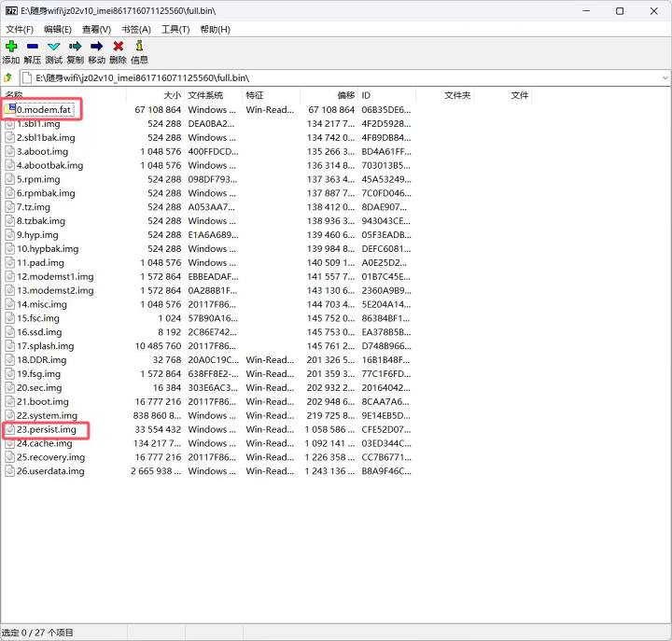The height and width of the screenshot is (641, 672).
Task: Select the 16.ssd.img file name
Action: pos(39,332)
